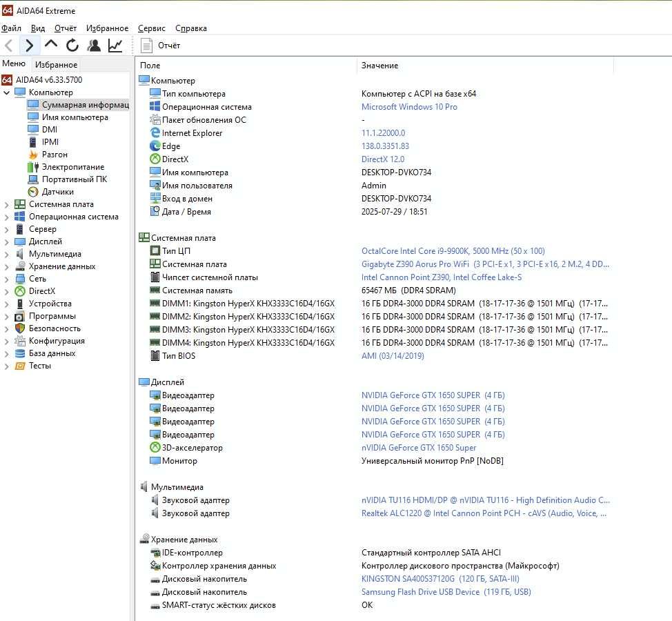Screen dimensions: 672x621
Task: Click the Программы tree icon
Action: pos(20,316)
